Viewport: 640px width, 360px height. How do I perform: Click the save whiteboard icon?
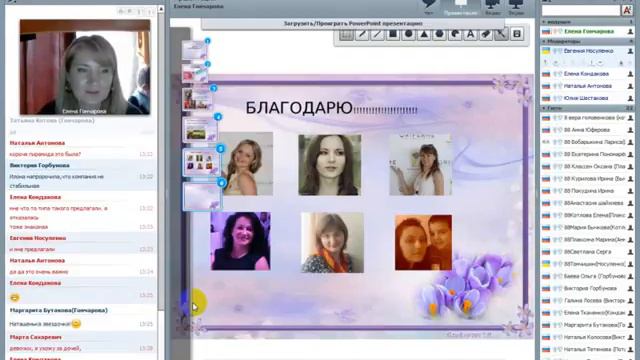click(517, 34)
